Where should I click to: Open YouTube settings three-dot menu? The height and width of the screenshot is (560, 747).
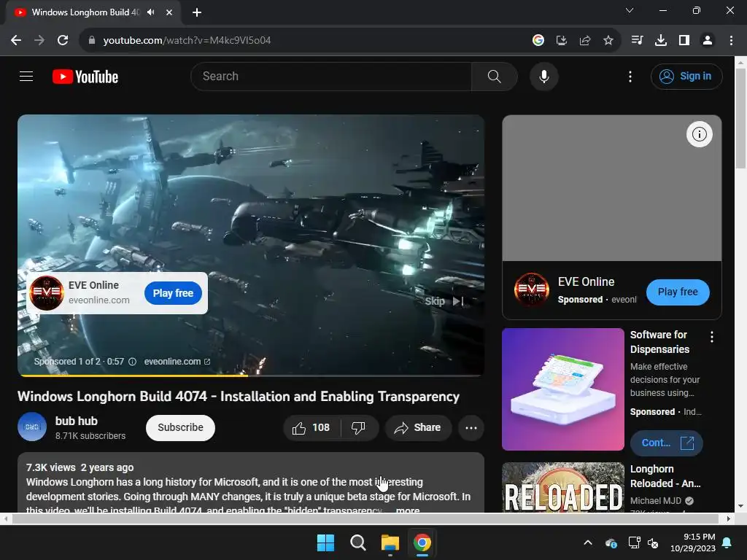[630, 76]
